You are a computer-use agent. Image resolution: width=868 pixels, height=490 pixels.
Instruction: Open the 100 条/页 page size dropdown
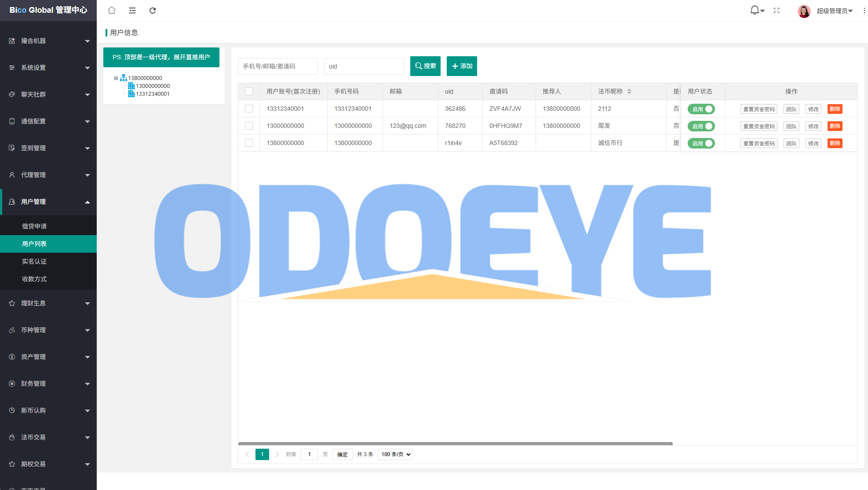click(395, 454)
